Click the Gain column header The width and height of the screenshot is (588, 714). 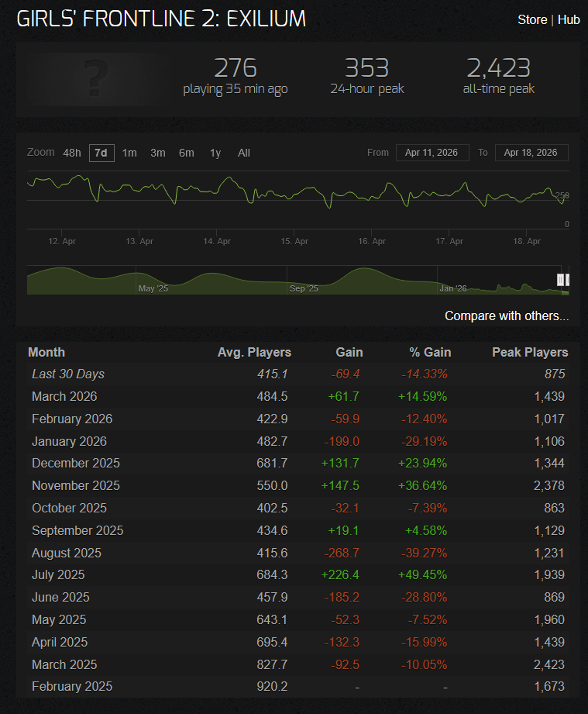(x=349, y=353)
